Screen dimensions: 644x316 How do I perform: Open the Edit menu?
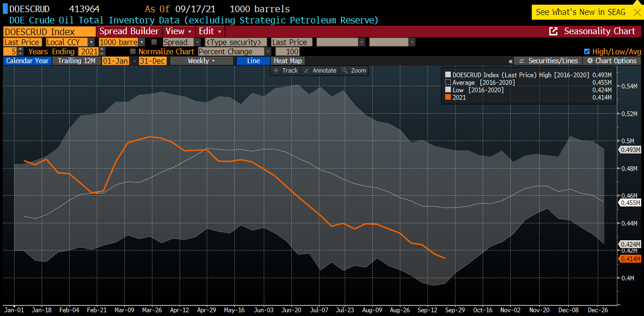pos(210,31)
